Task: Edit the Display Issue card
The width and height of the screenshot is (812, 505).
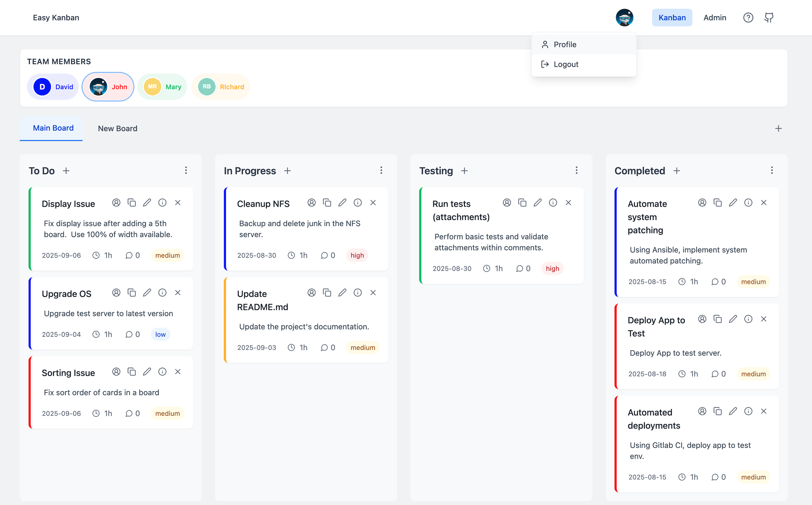Action: pyautogui.click(x=147, y=202)
